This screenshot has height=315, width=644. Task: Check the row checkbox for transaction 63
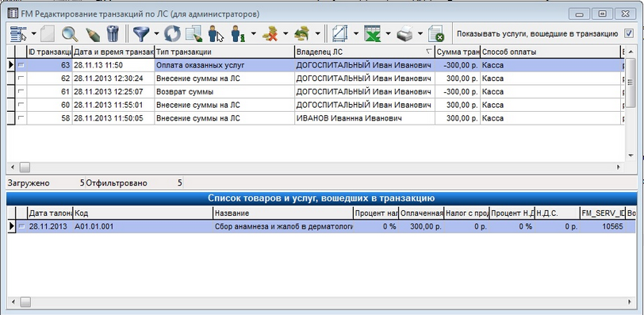point(21,65)
